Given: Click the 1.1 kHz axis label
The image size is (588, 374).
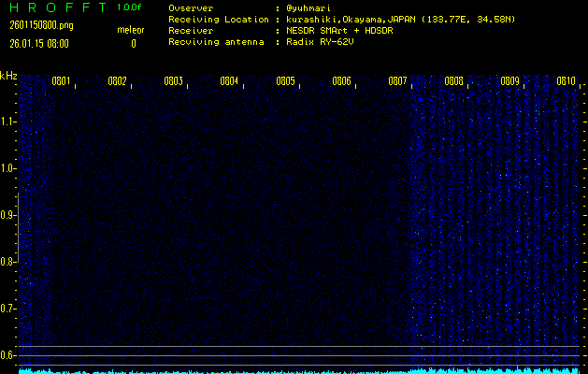Looking at the screenshot, I should [x=8, y=122].
